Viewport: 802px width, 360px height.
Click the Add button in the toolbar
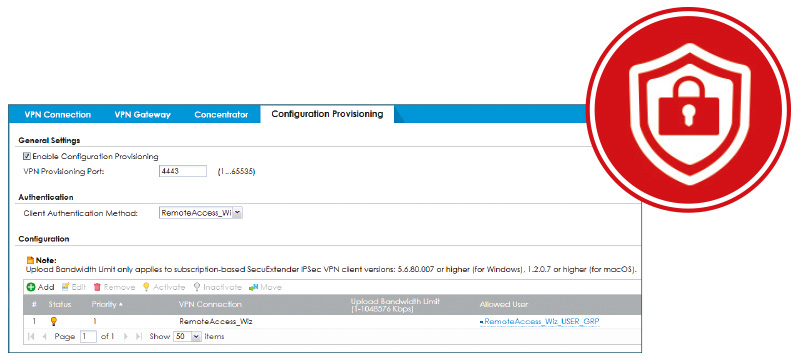40,287
